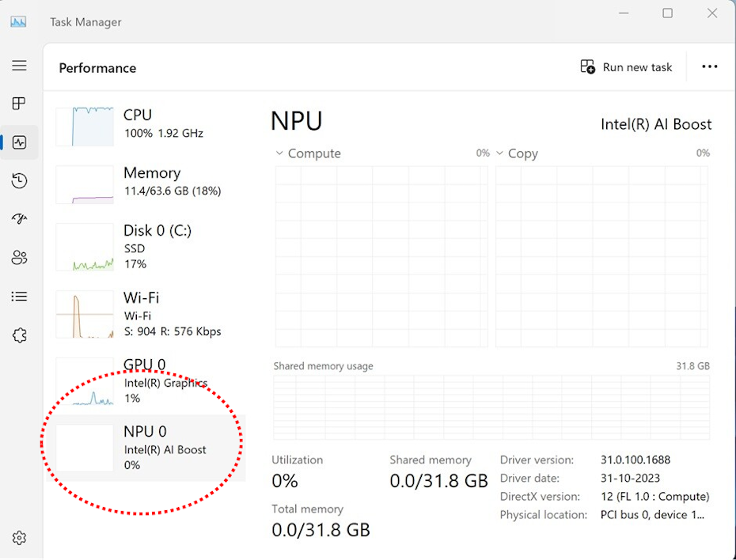
Task: Expand the Copy graph dropdown
Action: click(499, 153)
